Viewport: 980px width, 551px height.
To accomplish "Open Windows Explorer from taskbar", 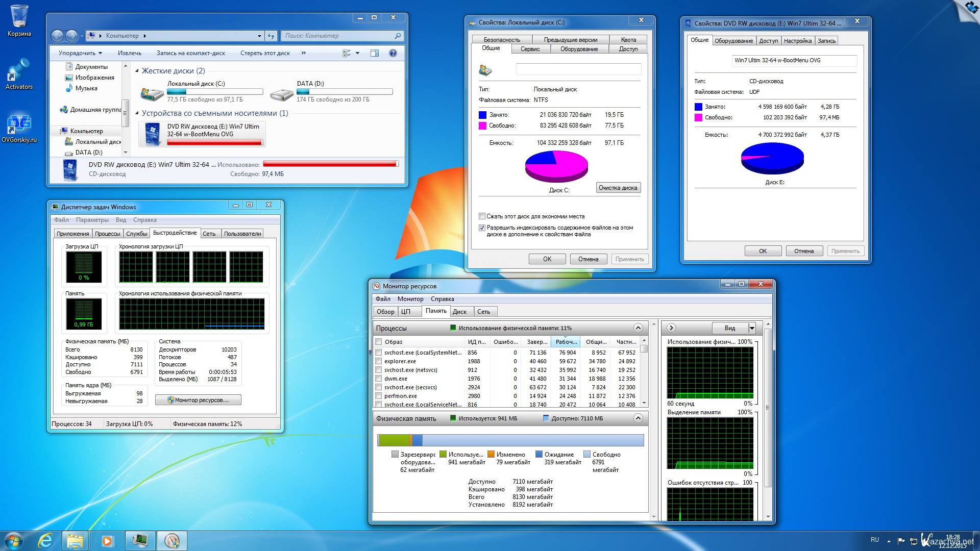I will click(75, 541).
